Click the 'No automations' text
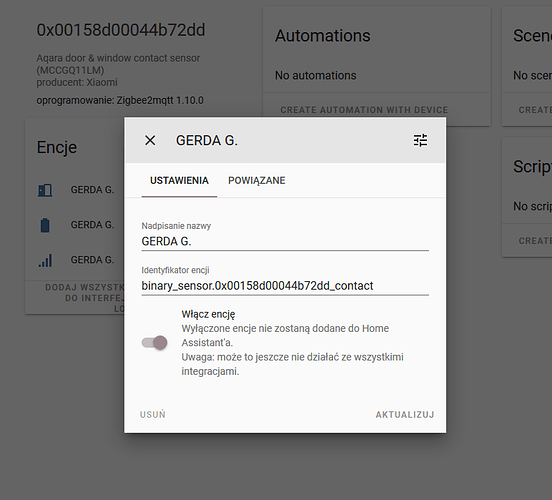The width and height of the screenshot is (552, 500). pos(315,75)
